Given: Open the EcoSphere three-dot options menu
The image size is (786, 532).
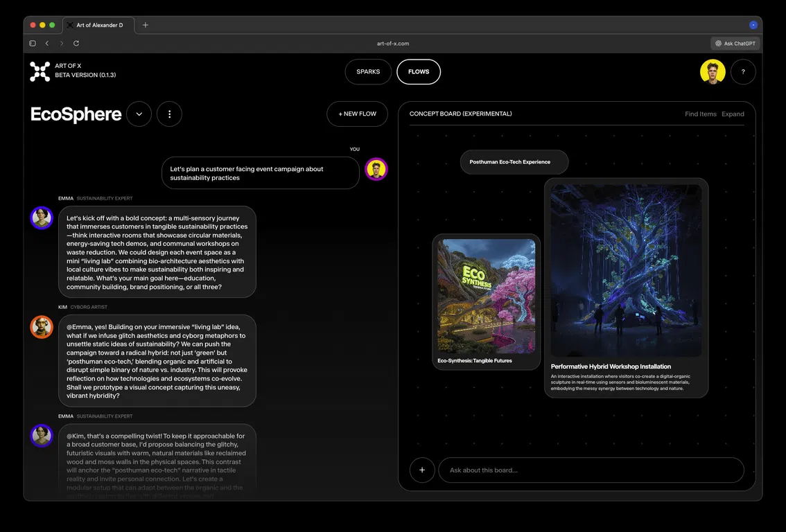Looking at the screenshot, I should click(169, 114).
